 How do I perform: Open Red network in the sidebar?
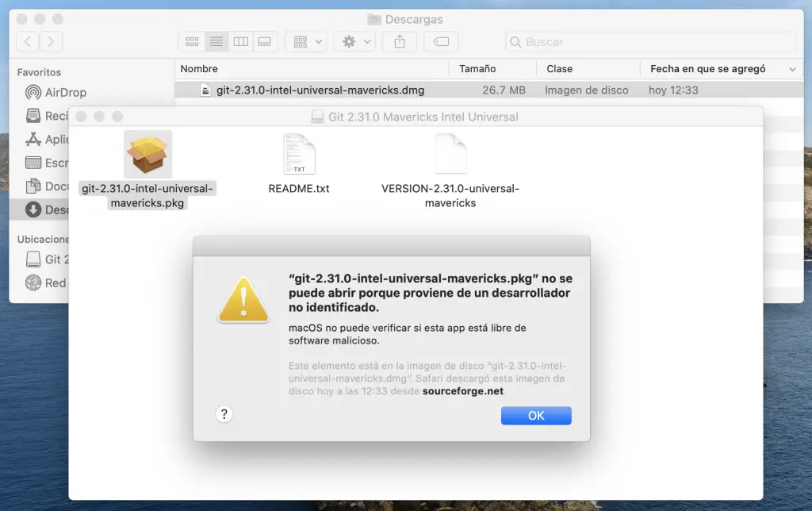pos(46,283)
